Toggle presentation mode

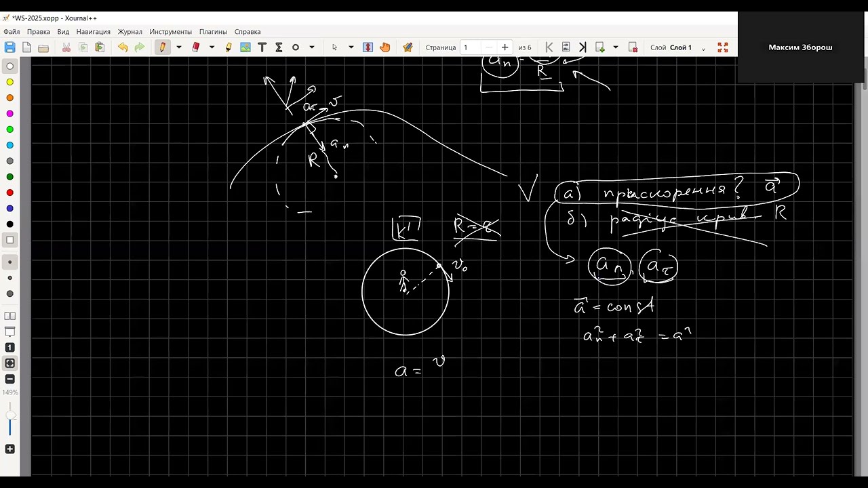9,331
